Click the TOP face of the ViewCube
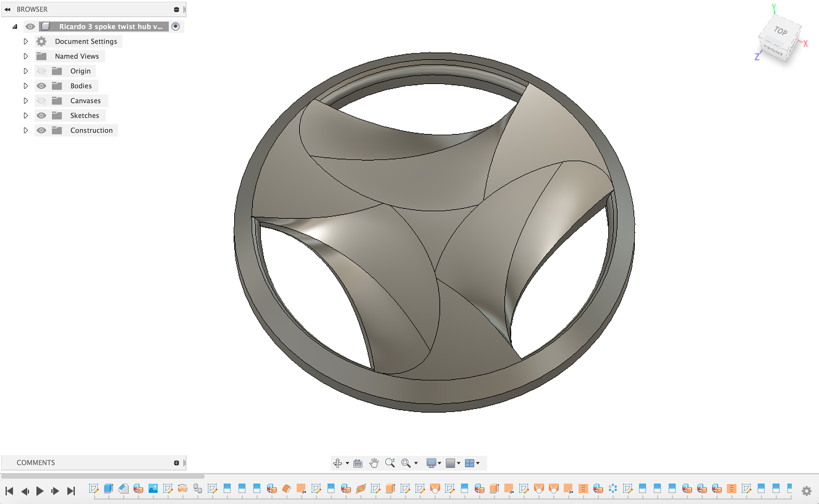 [781, 31]
